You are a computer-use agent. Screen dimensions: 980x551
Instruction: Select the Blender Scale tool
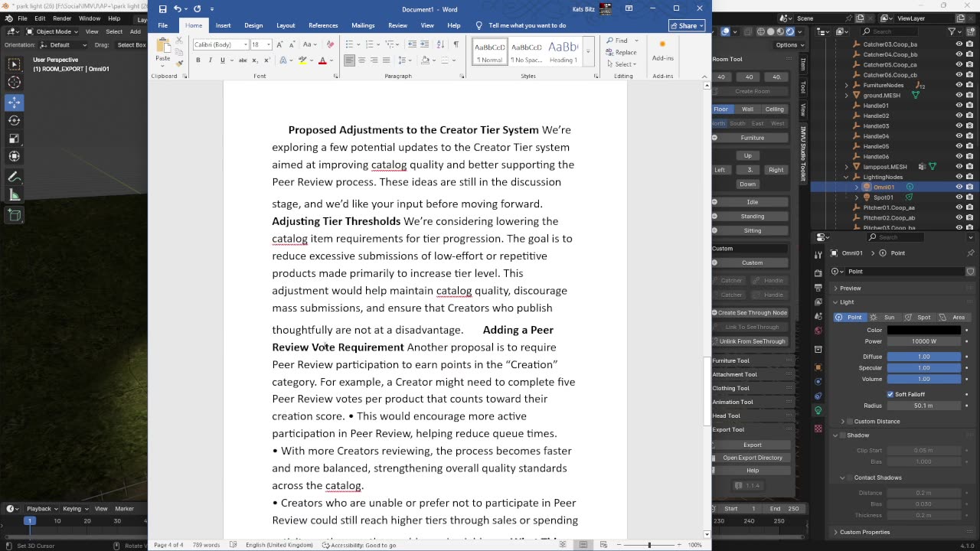(15, 139)
